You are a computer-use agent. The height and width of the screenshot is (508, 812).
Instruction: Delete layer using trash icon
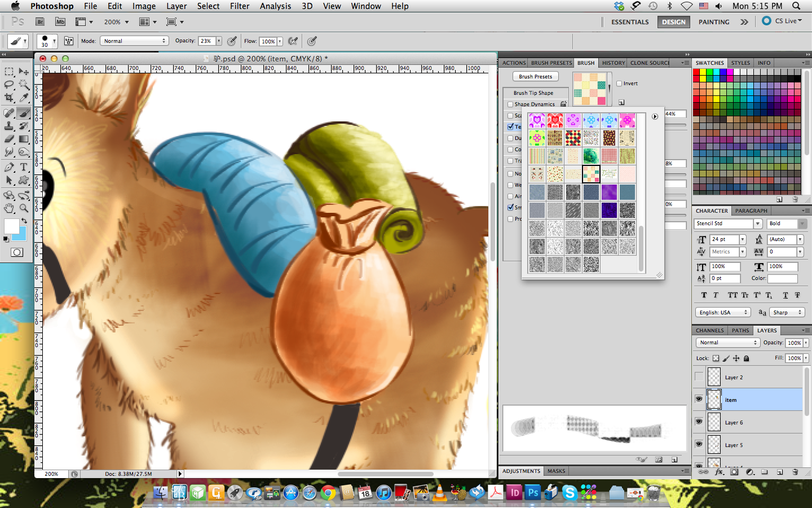click(795, 472)
